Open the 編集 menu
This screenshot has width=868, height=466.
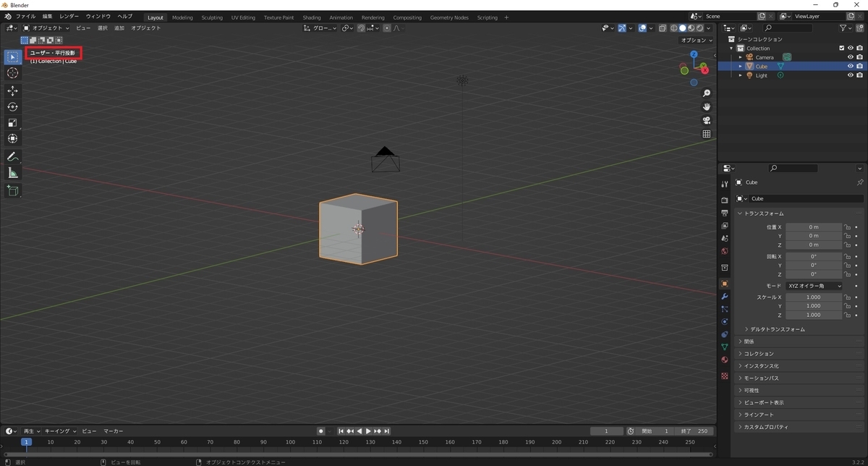coord(47,16)
